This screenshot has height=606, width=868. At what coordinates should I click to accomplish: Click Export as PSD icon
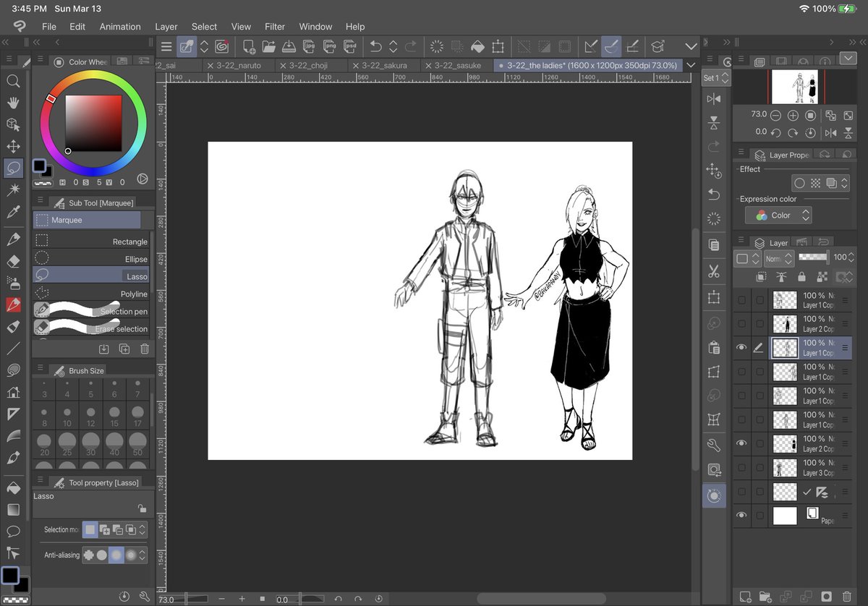click(350, 46)
